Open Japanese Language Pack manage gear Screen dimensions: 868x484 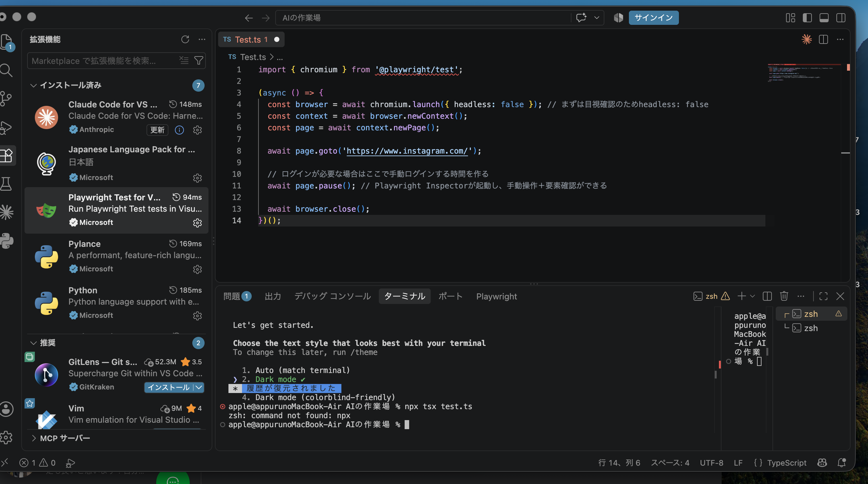point(197,177)
